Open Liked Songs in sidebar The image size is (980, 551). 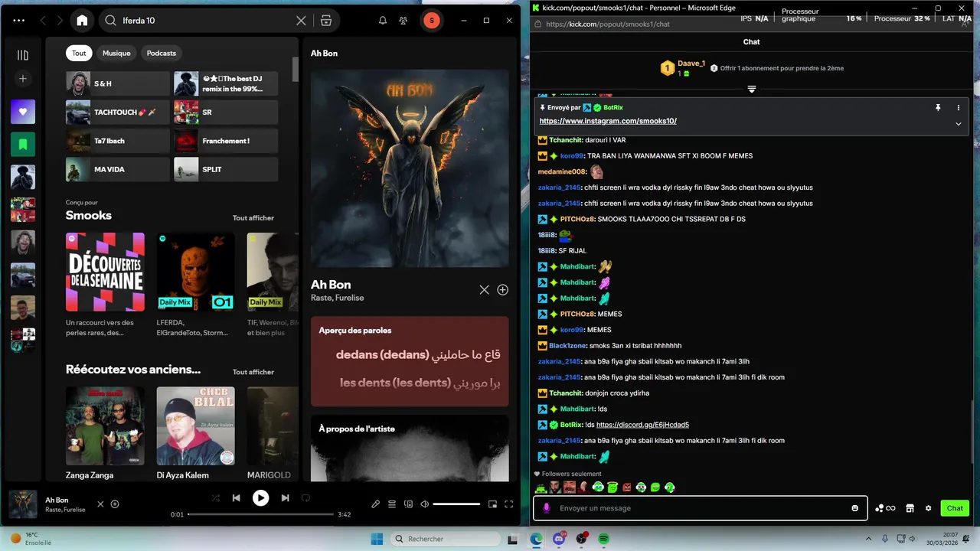pyautogui.click(x=23, y=112)
